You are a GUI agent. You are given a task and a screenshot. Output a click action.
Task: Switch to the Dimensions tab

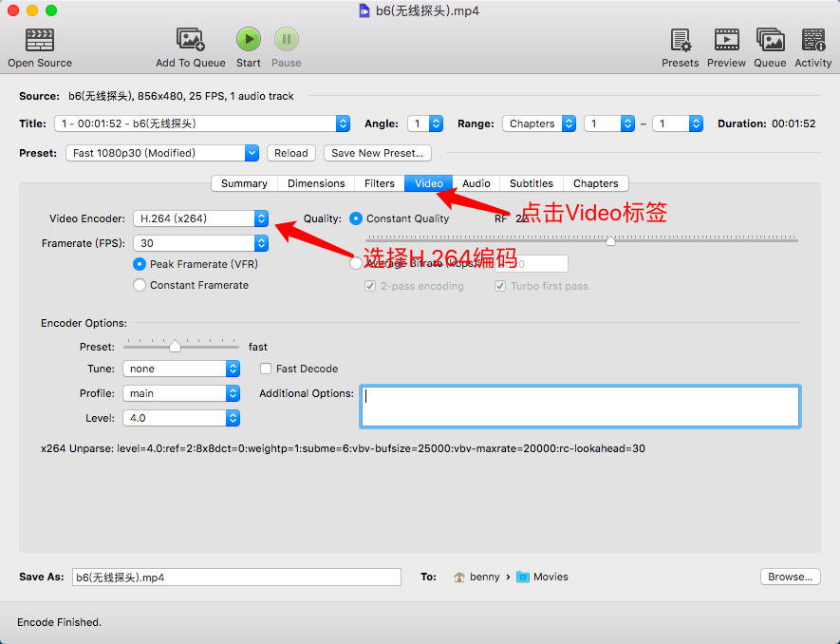pos(316,183)
